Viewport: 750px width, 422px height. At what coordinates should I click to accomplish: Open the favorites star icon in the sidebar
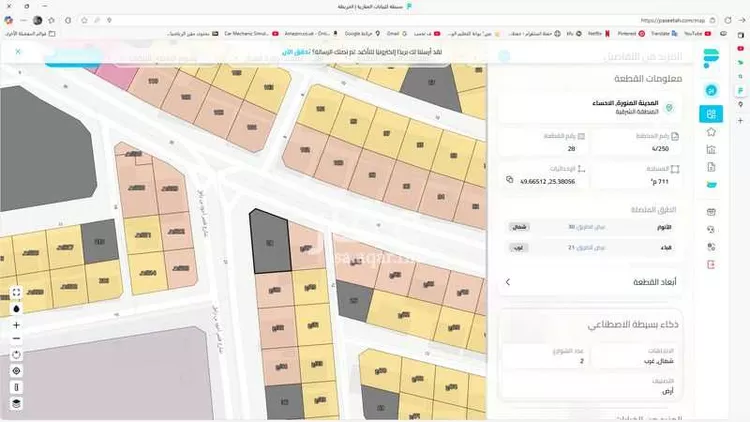tap(711, 132)
